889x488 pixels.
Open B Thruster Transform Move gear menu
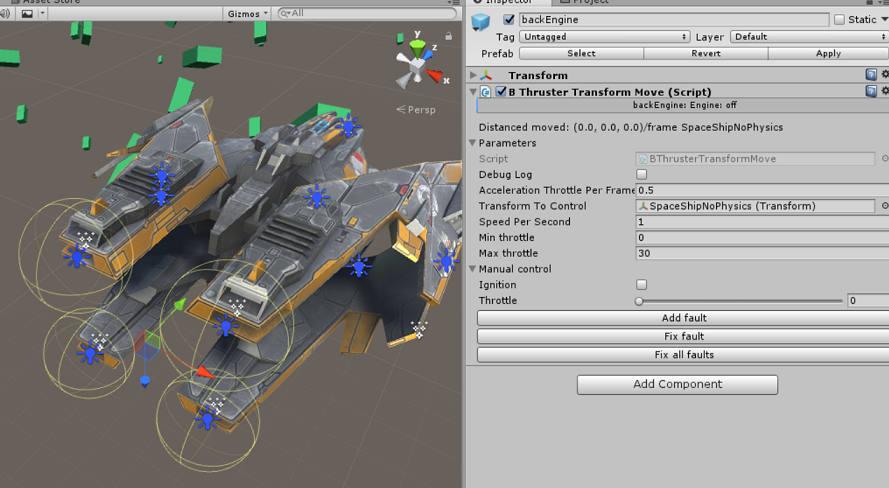(x=884, y=91)
